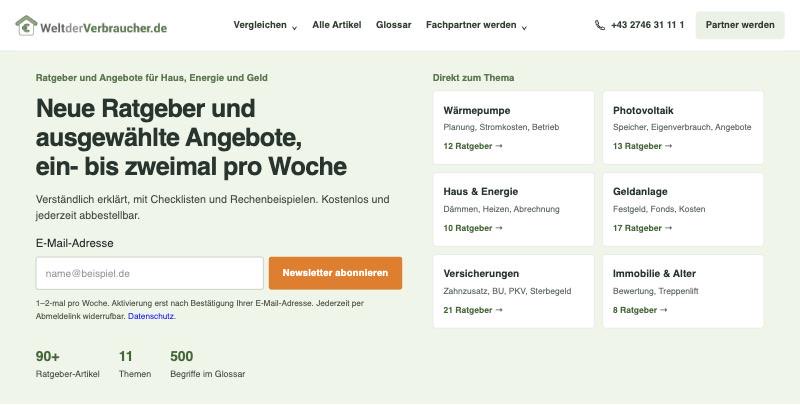The image size is (800, 405).
Task: Open the Alle Artikel menu item
Action: click(x=337, y=24)
